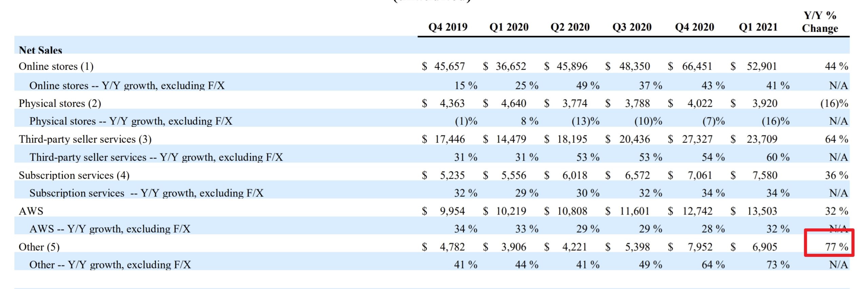Click Physical stores Q4 2019 value 4,363
Screen dimensions: 868x289
coord(452,103)
